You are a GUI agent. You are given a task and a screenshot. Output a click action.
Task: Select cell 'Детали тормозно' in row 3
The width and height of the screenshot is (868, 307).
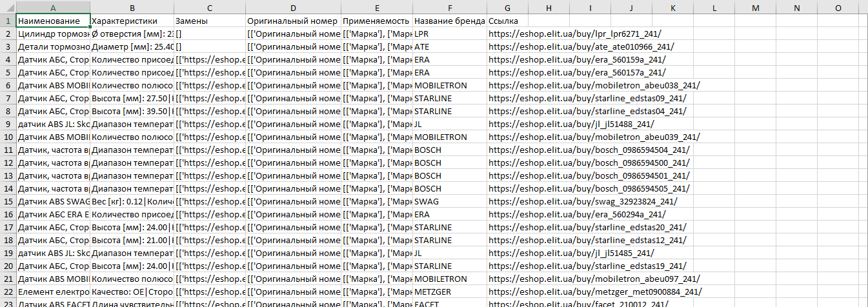point(53,46)
